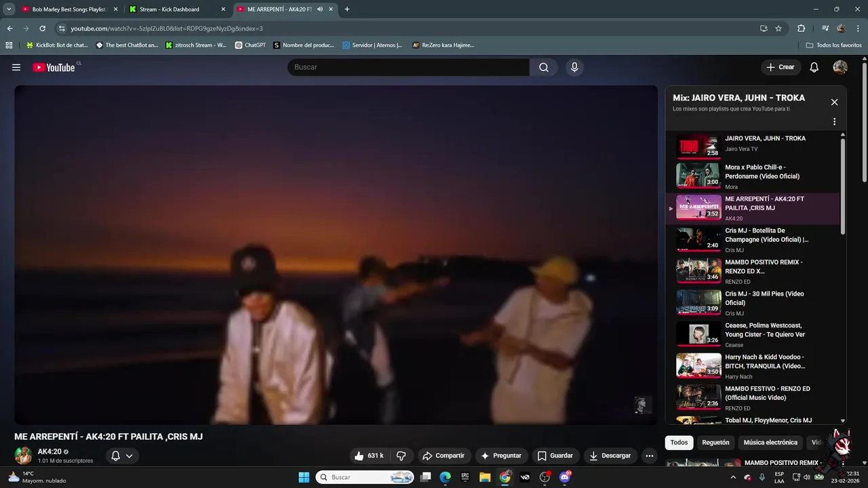Open ChatGPT bookmark
This screenshot has height=488, width=868.
(x=250, y=45)
